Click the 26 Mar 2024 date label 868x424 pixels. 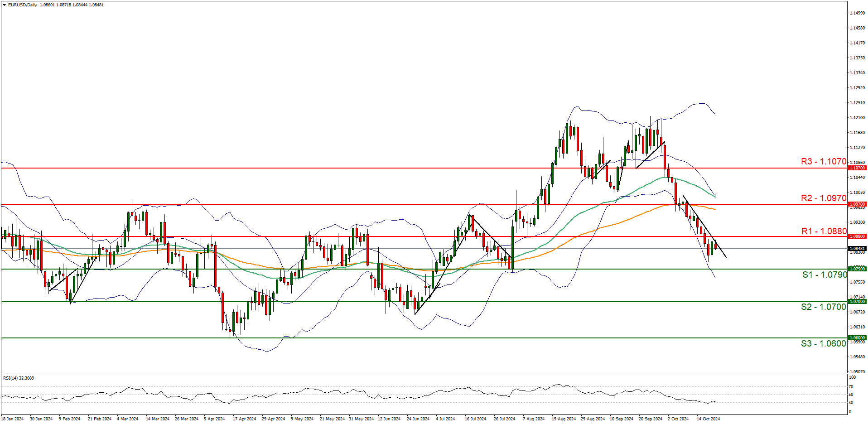coord(187,419)
